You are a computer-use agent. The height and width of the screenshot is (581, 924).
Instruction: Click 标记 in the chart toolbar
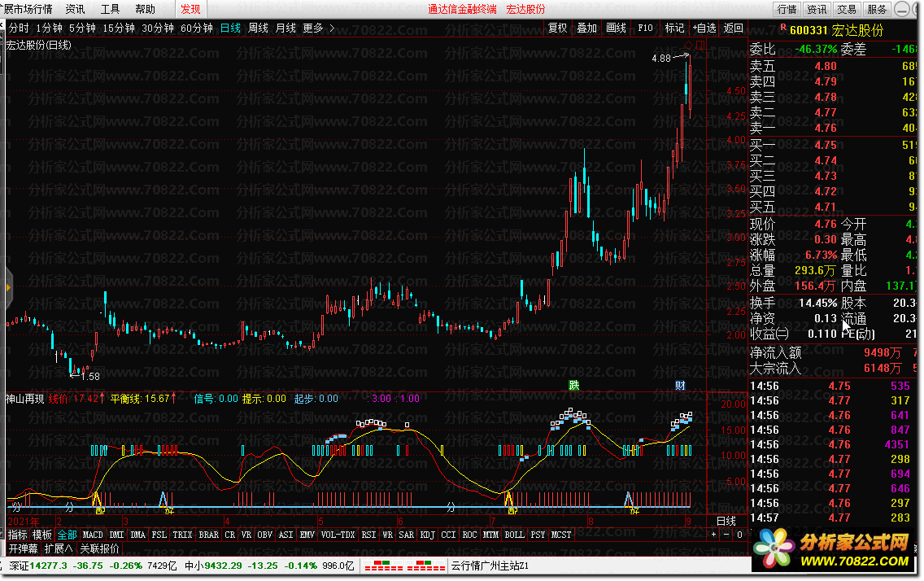[x=675, y=28]
